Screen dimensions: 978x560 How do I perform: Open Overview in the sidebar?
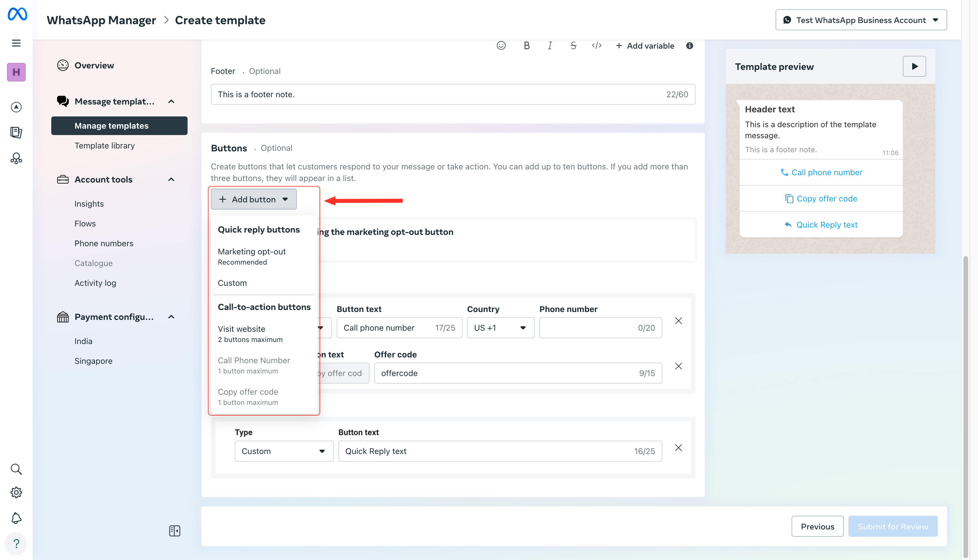[x=94, y=65]
